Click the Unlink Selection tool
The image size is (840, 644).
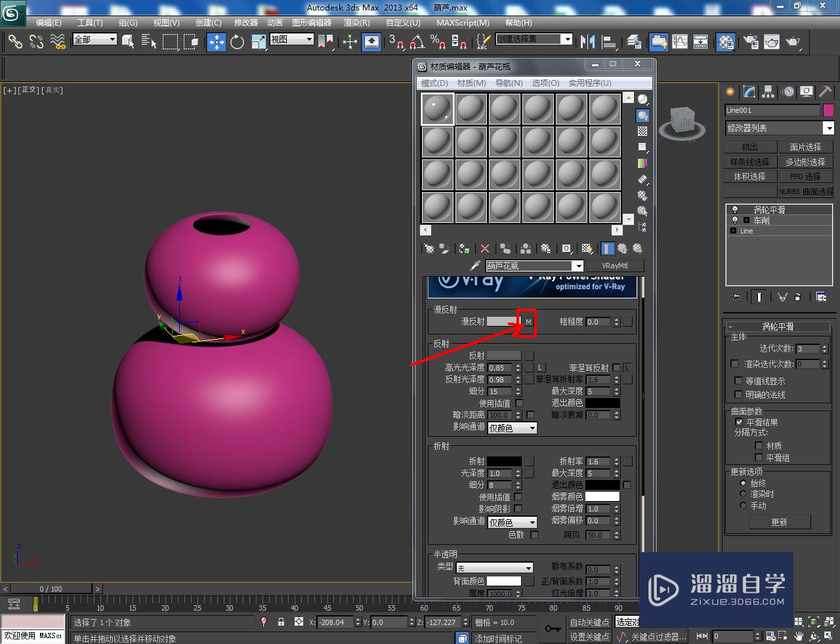point(36,42)
